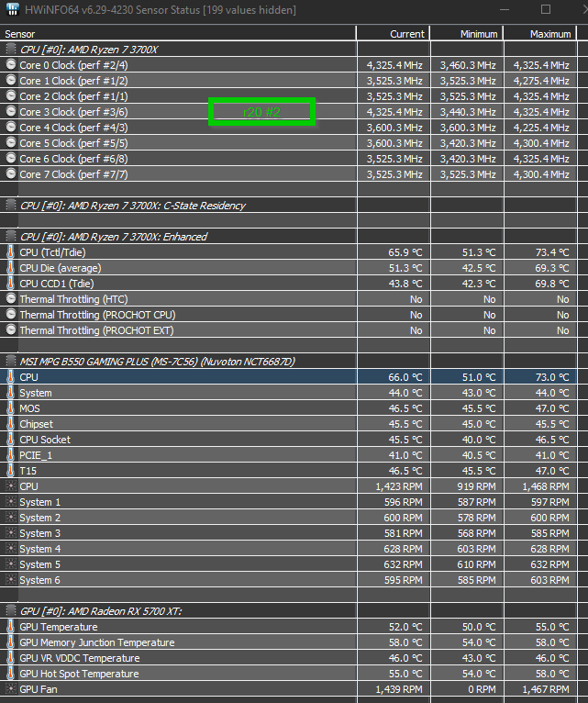Maximize the HWiNFO64 window

546,9
